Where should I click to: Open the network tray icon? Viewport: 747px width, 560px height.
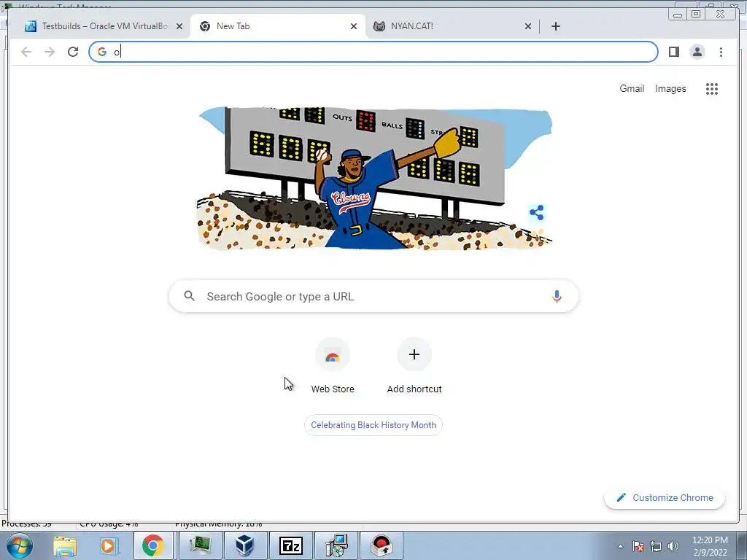(x=656, y=546)
